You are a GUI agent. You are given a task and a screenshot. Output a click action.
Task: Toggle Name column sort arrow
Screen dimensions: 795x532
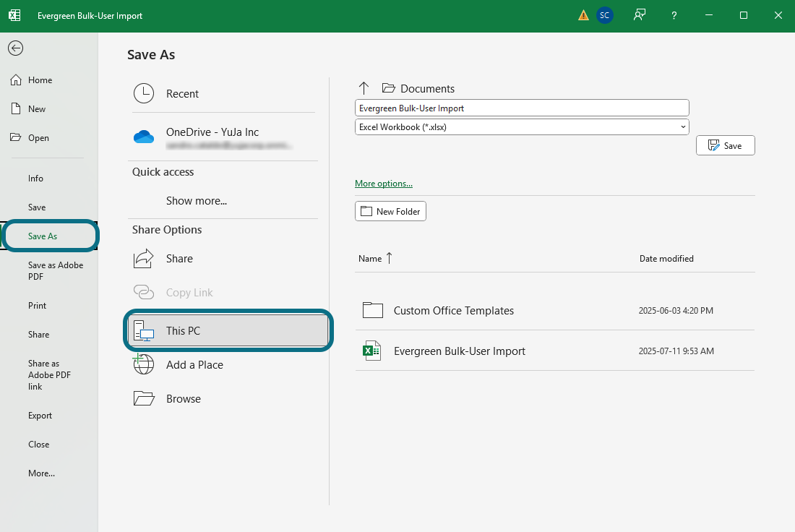click(390, 258)
